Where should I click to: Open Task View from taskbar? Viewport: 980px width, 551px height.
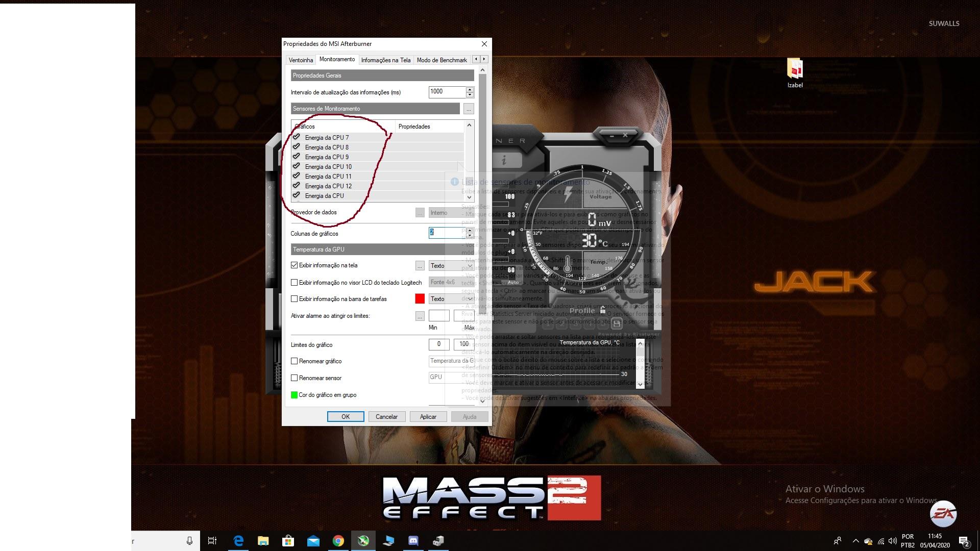point(212,541)
